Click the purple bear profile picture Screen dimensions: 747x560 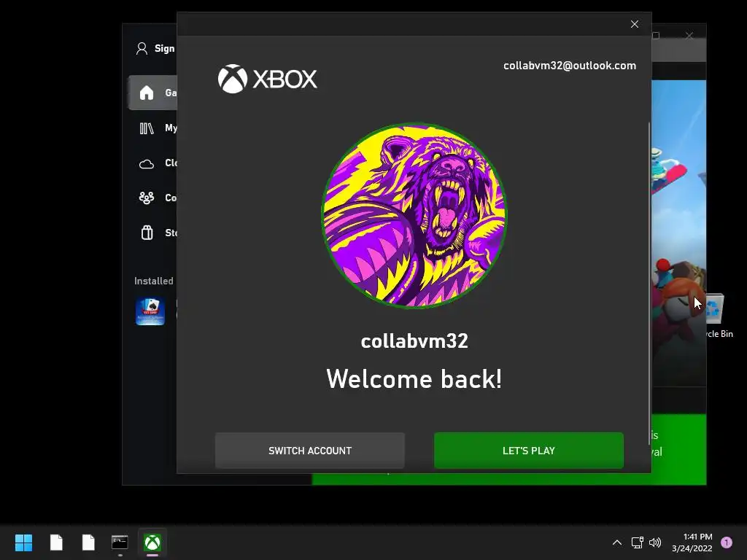pyautogui.click(x=414, y=215)
